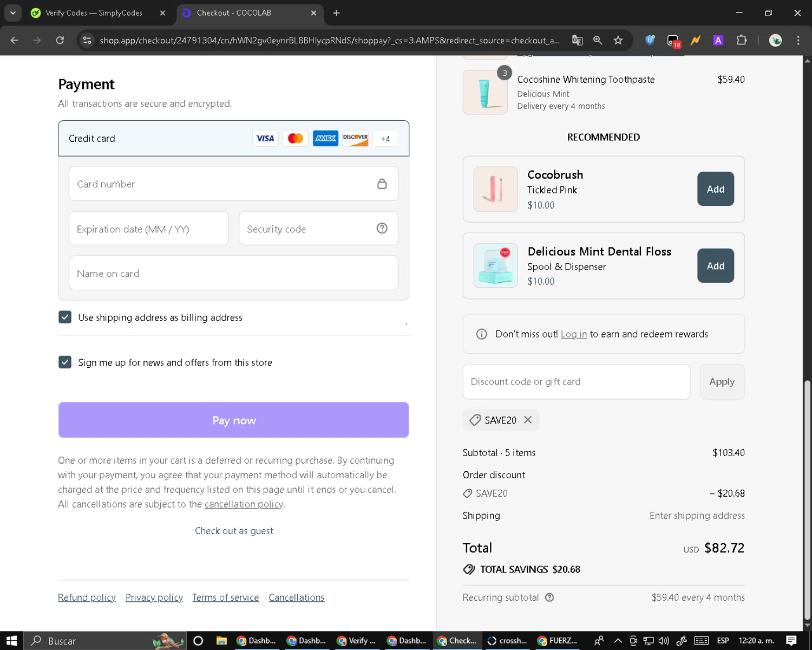
Task: Focus the Expiration date field
Action: [148, 229]
